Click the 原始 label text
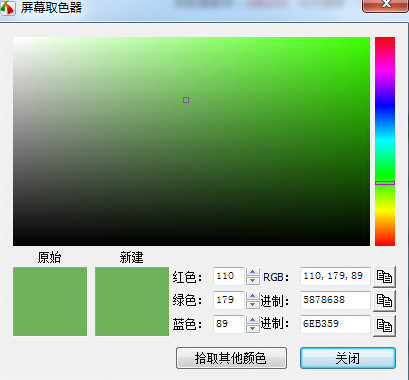Image resolution: width=409 pixels, height=380 pixels. [x=49, y=257]
